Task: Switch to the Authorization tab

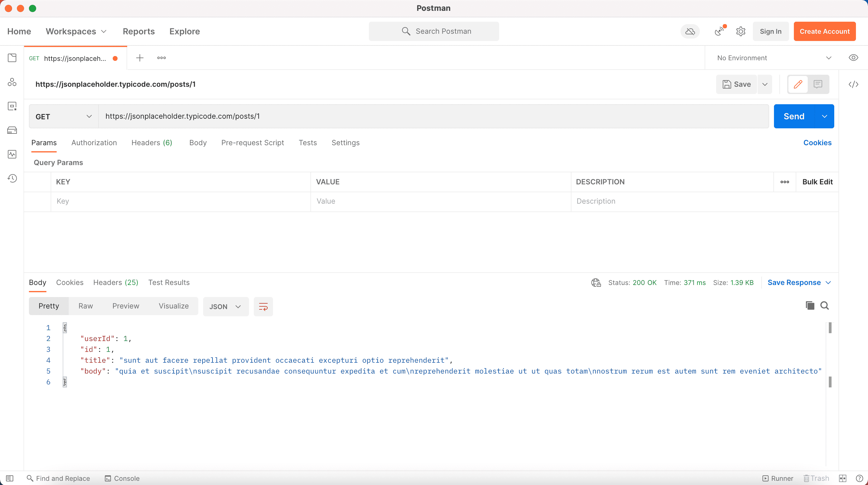Action: tap(94, 143)
